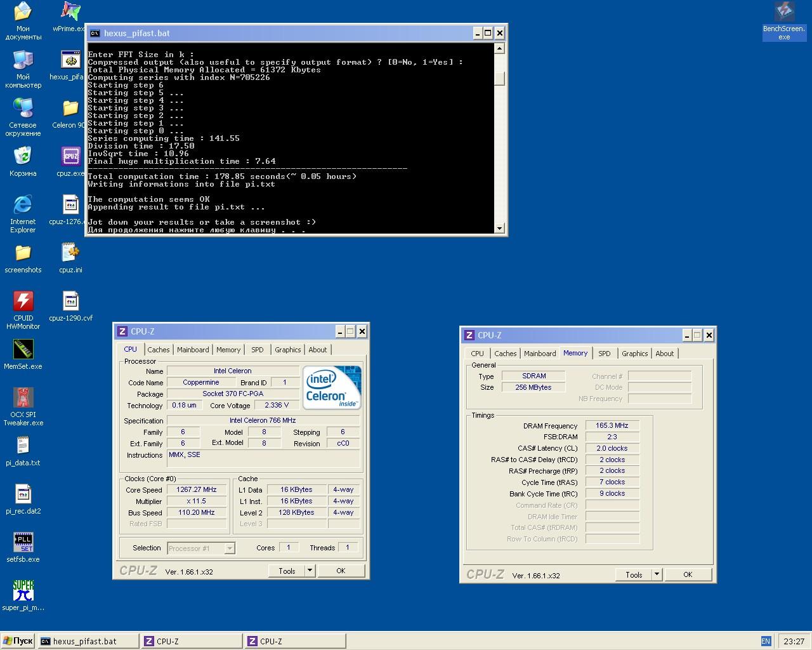The width and height of the screenshot is (812, 650).
Task: Activate first CPU-Z taskbar button
Action: 192,641
